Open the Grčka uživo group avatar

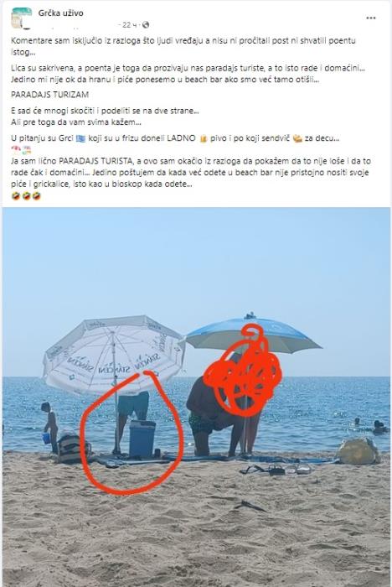tap(21, 18)
